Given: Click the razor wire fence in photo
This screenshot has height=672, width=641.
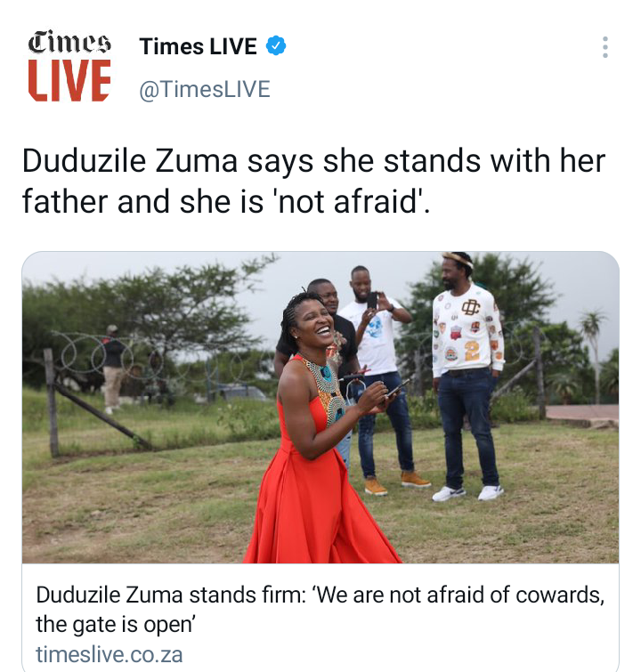Looking at the screenshot, I should coord(110,356).
